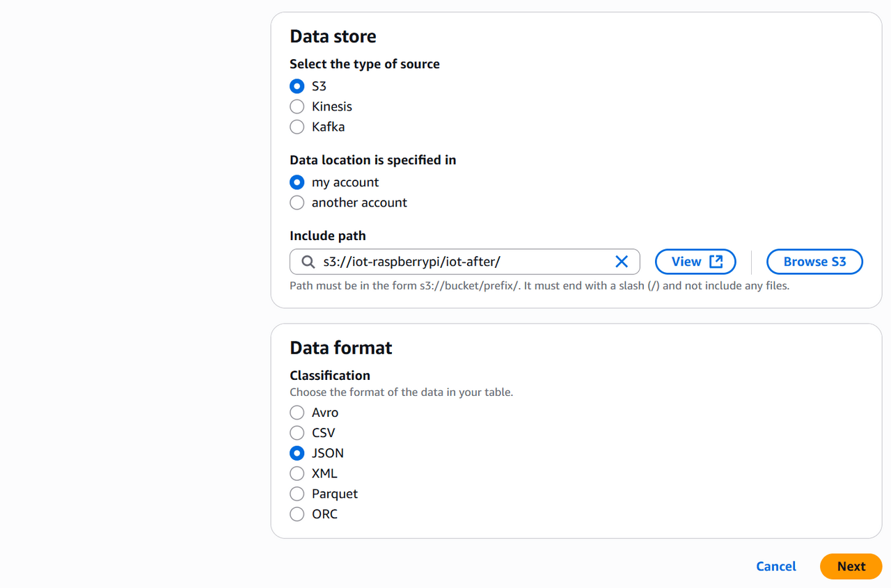Screen dimensions: 891x588
Task: Select data location in my account
Action: (x=297, y=182)
